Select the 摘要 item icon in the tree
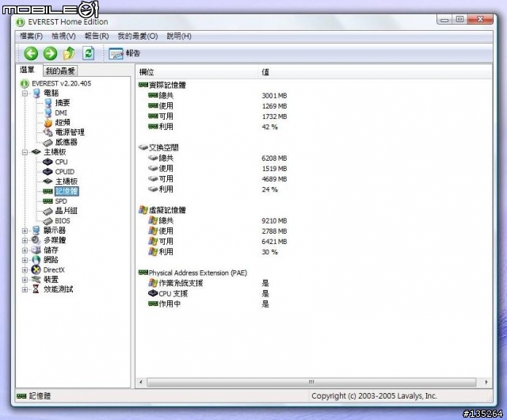 pos(48,103)
